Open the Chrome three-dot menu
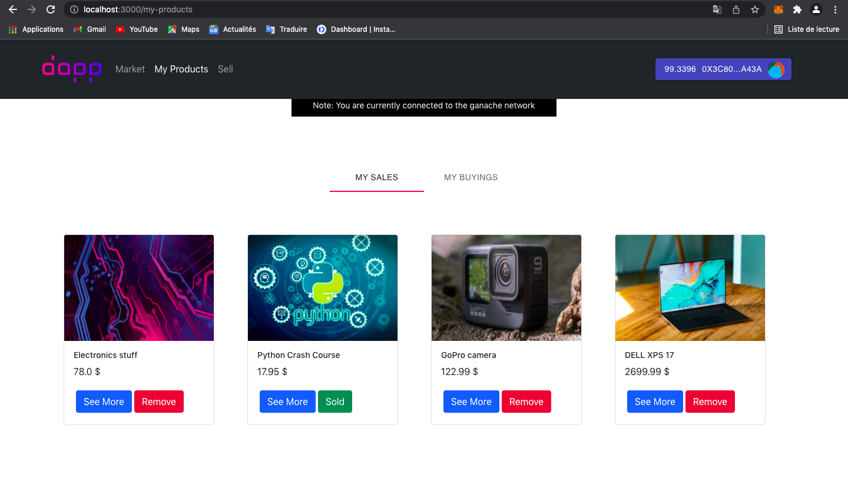This screenshot has height=504, width=848. coord(836,9)
